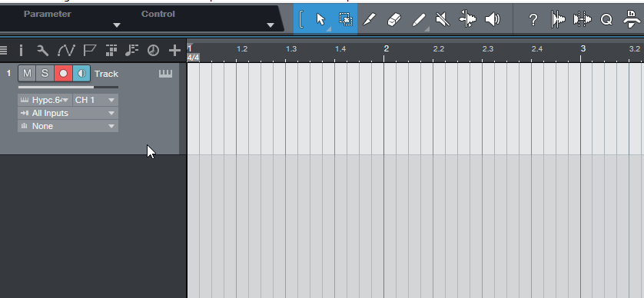Screen dimensions: 644x298
Task: Pick the Split knife tool
Action: click(x=369, y=19)
